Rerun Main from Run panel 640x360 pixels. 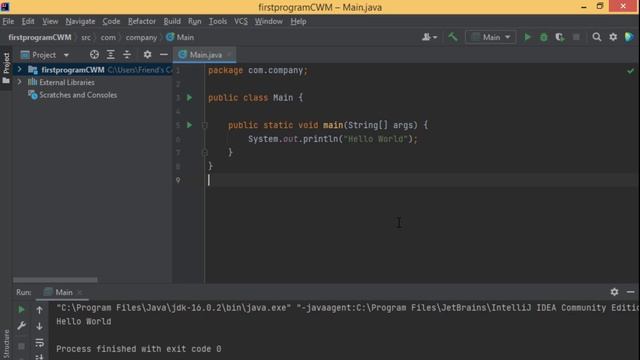(x=21, y=310)
